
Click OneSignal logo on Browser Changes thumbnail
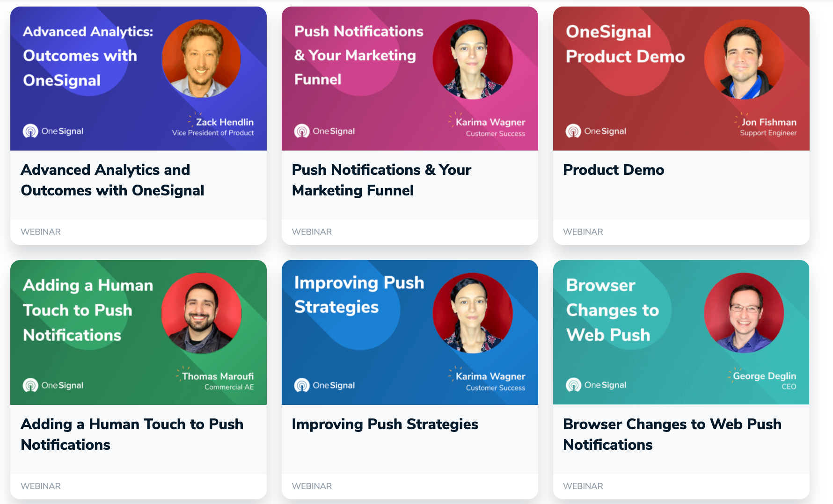[596, 385]
